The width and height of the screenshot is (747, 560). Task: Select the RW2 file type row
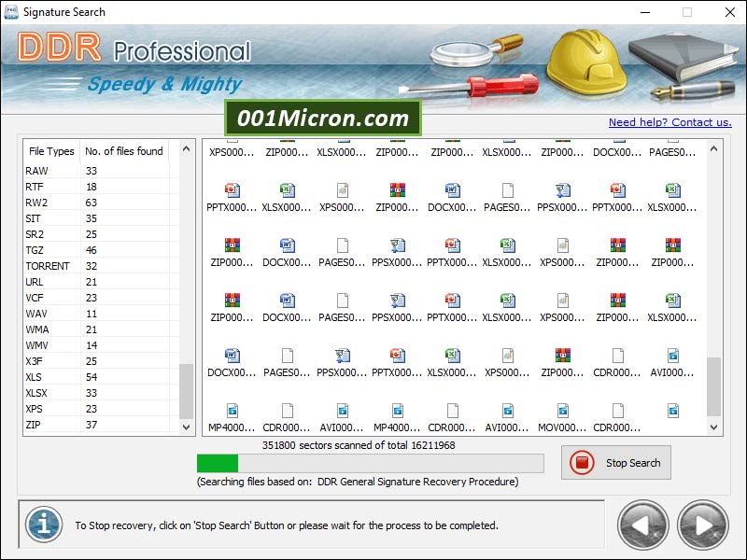(97, 203)
